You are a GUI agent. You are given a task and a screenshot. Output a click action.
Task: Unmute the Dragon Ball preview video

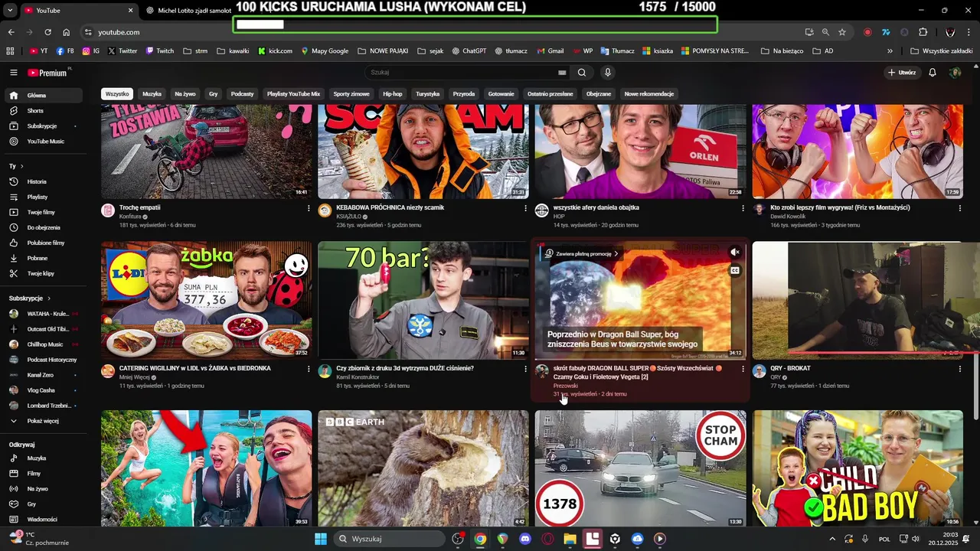click(x=735, y=253)
